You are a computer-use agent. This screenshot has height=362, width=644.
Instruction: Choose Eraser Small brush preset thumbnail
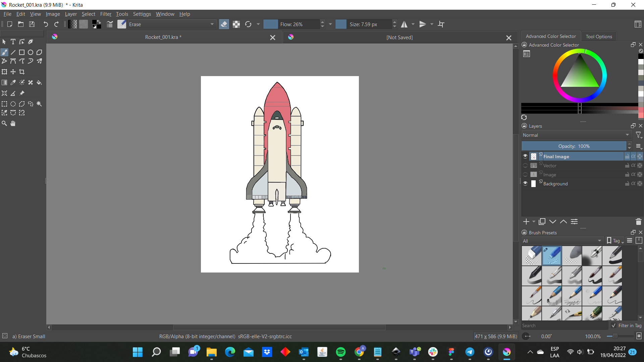(x=552, y=256)
